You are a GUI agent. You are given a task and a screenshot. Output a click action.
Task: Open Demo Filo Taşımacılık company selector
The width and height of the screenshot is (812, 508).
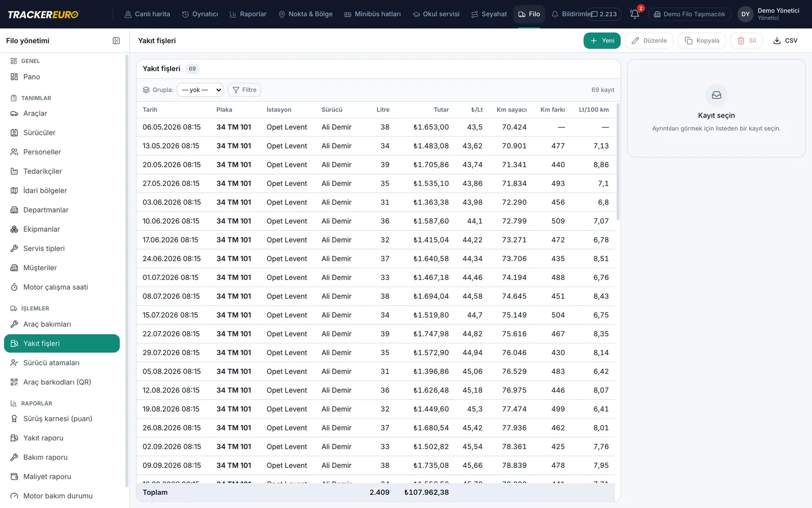(x=689, y=14)
